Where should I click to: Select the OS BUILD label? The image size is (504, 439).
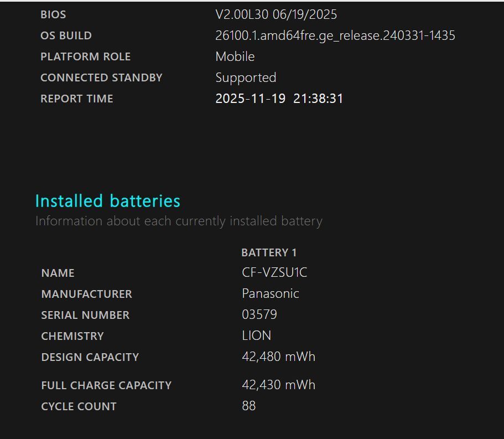click(x=66, y=35)
